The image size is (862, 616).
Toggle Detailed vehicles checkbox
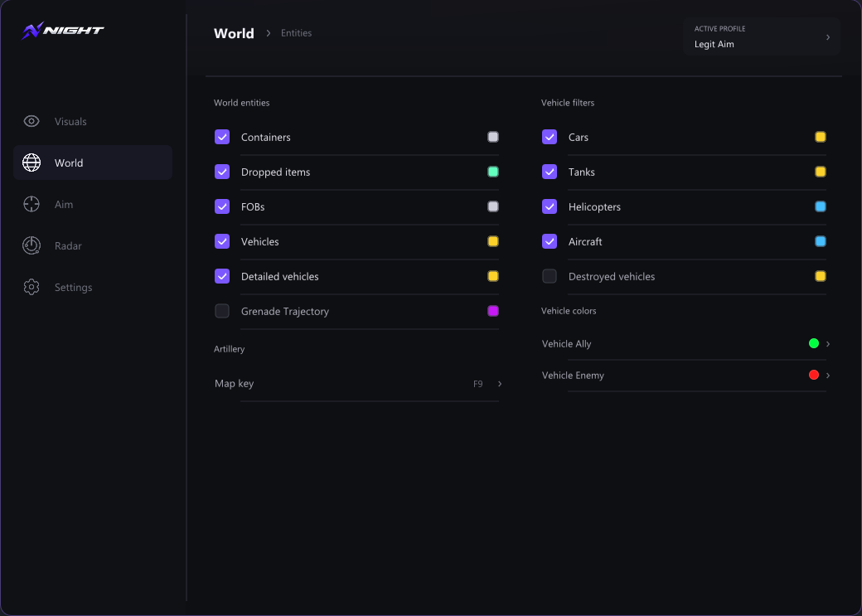point(222,276)
